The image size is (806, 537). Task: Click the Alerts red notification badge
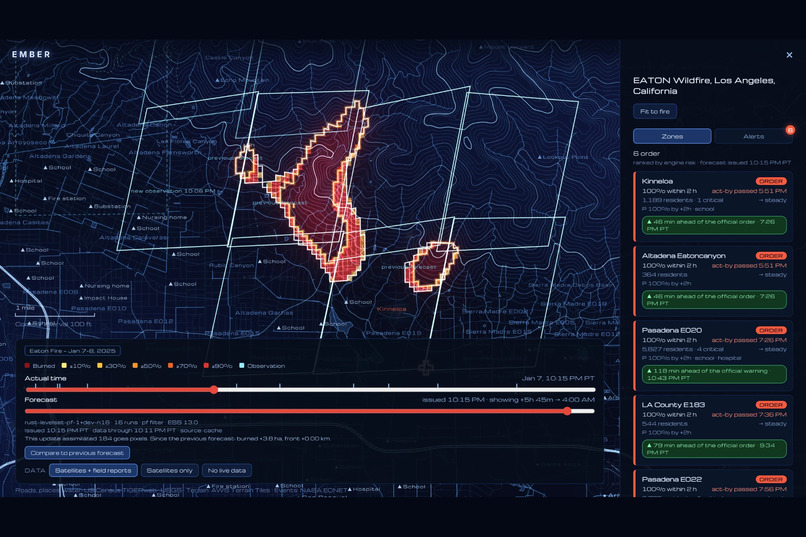point(790,130)
